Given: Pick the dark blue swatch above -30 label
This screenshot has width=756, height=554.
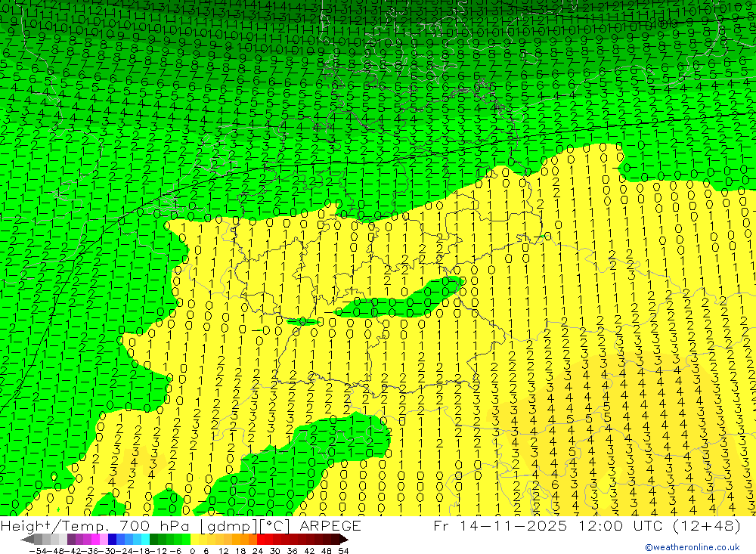Looking at the screenshot, I should [113, 540].
